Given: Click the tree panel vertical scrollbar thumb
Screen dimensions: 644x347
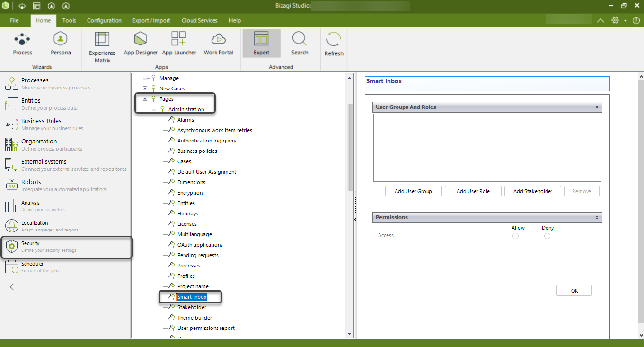Looking at the screenshot, I should click(x=350, y=147).
